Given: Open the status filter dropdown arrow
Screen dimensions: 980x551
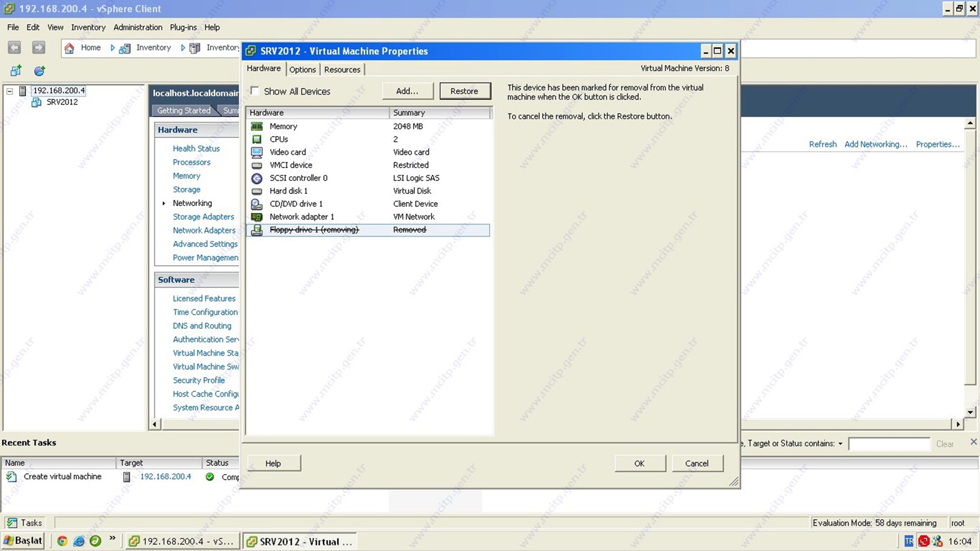Looking at the screenshot, I should click(x=840, y=444).
